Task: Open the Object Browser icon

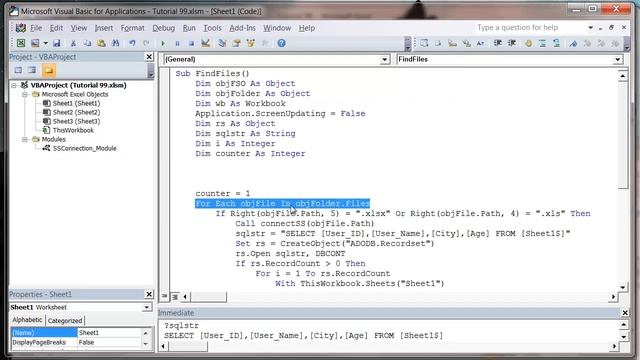Action: pos(251,43)
